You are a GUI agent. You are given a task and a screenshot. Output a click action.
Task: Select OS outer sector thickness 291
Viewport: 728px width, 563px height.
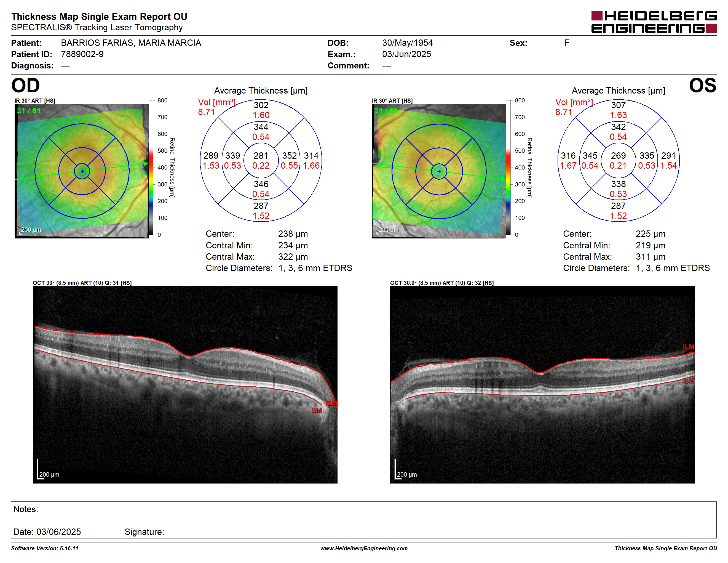pos(668,156)
